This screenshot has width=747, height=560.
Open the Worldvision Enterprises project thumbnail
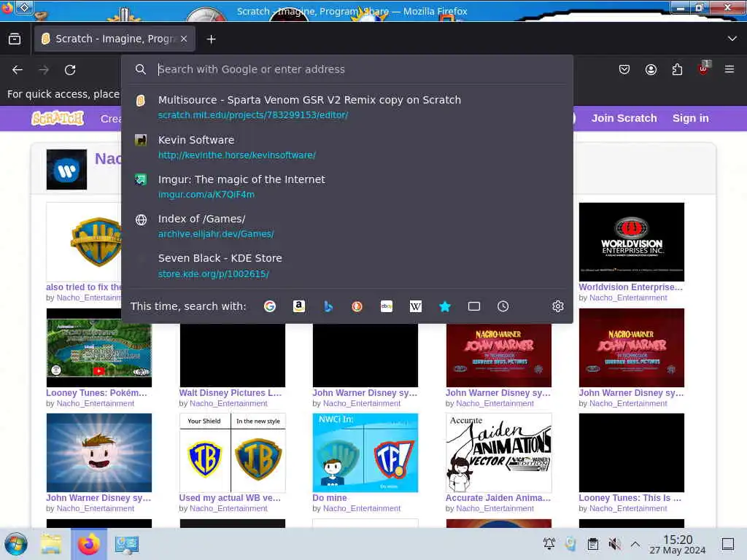631,242
